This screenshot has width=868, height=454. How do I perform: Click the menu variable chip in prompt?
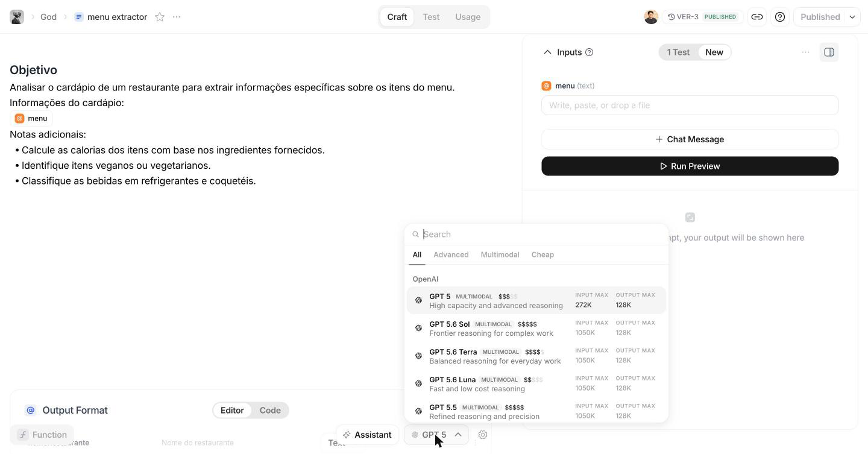31,118
